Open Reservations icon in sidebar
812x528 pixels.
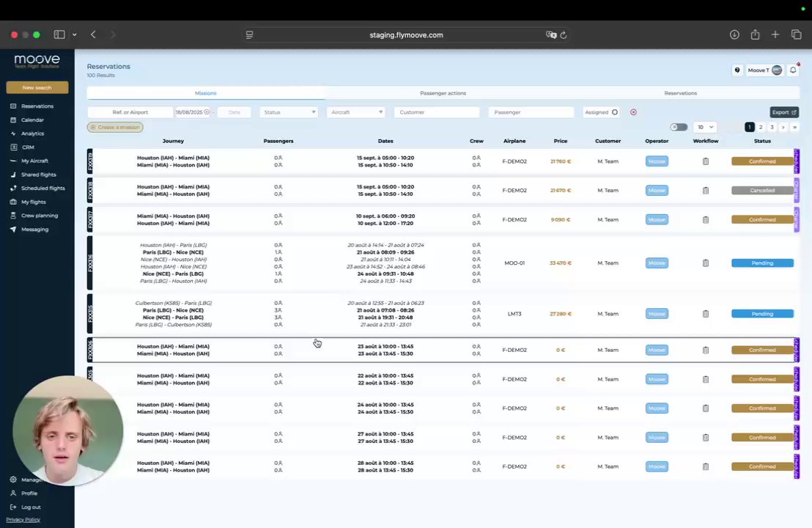coord(13,106)
